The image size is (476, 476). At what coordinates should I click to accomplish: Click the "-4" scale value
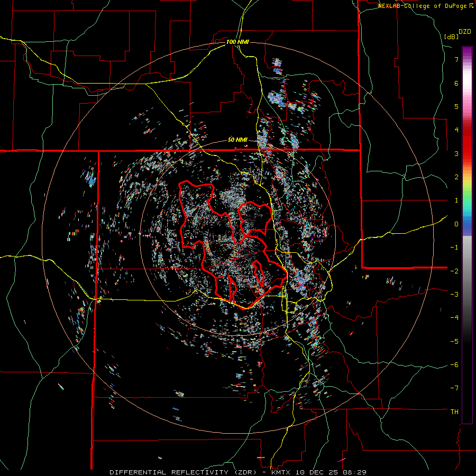(x=454, y=318)
